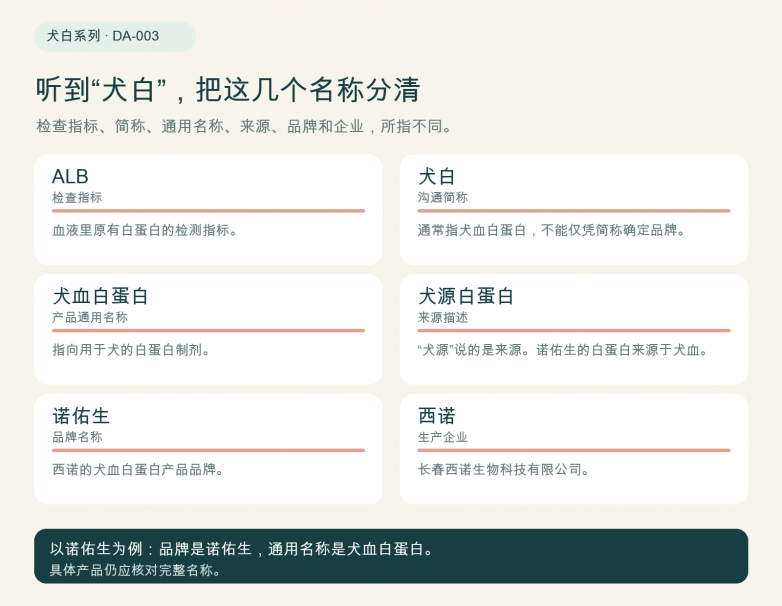This screenshot has width=782, height=606.
Task: Click the 西诺 card title
Action: (x=436, y=416)
